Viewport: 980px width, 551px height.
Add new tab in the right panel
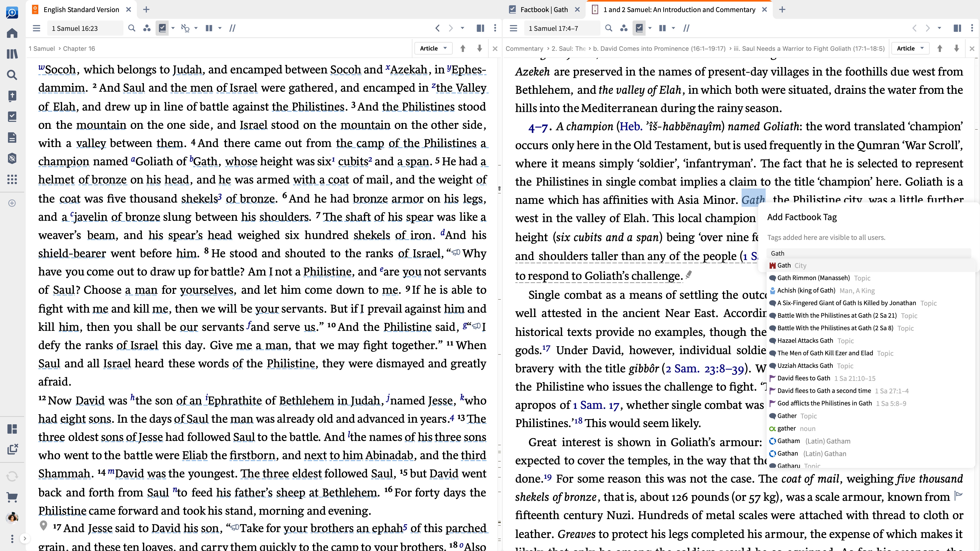[x=782, y=9]
